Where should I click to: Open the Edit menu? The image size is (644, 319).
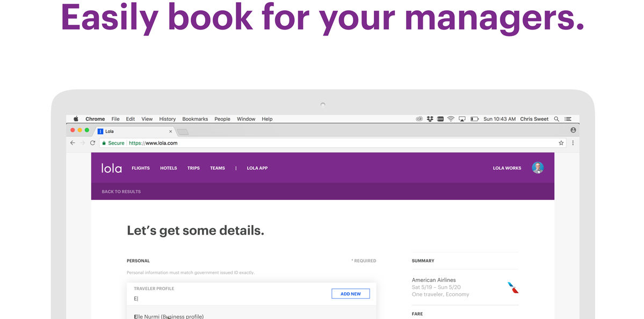coord(130,119)
